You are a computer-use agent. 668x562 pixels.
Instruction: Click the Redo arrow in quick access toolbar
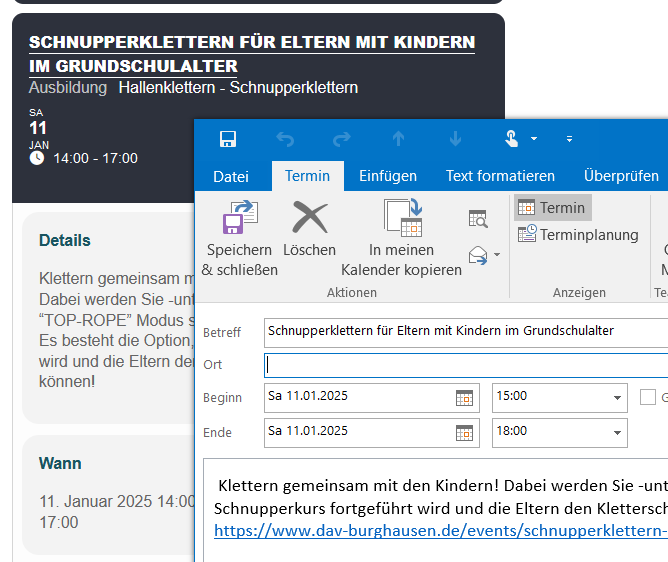(x=342, y=139)
